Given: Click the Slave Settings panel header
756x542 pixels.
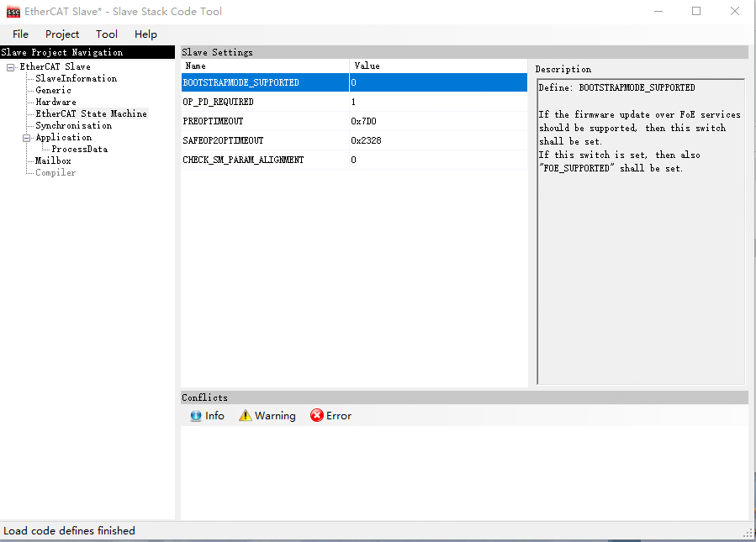Looking at the screenshot, I should [464, 52].
